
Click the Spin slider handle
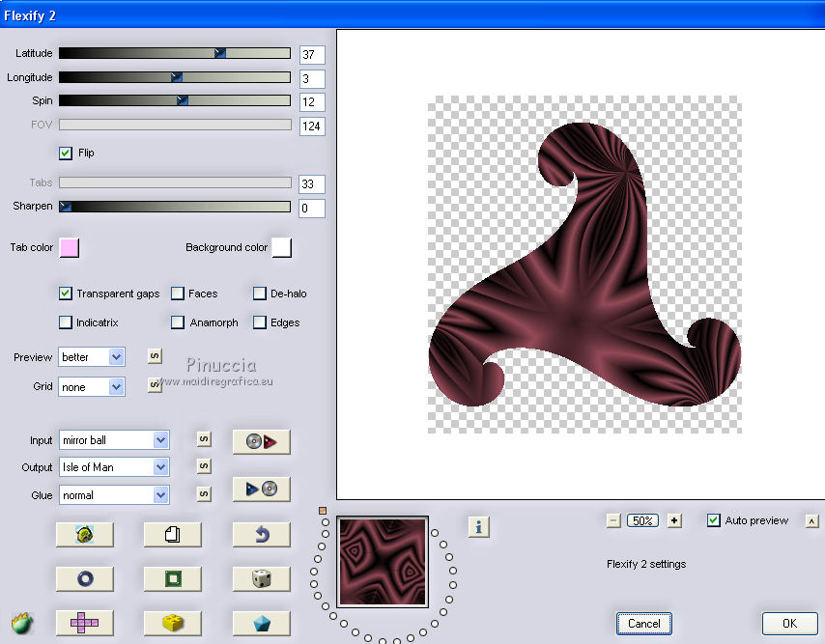click(x=182, y=100)
